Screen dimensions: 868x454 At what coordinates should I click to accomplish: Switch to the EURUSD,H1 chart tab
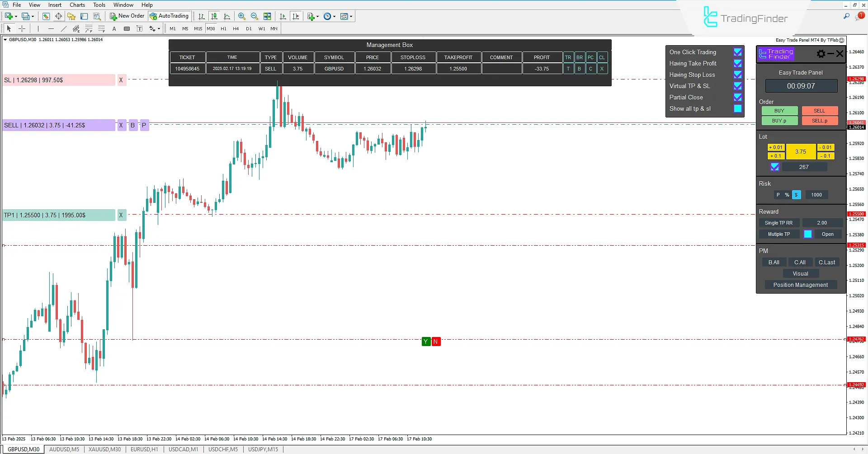click(144, 449)
